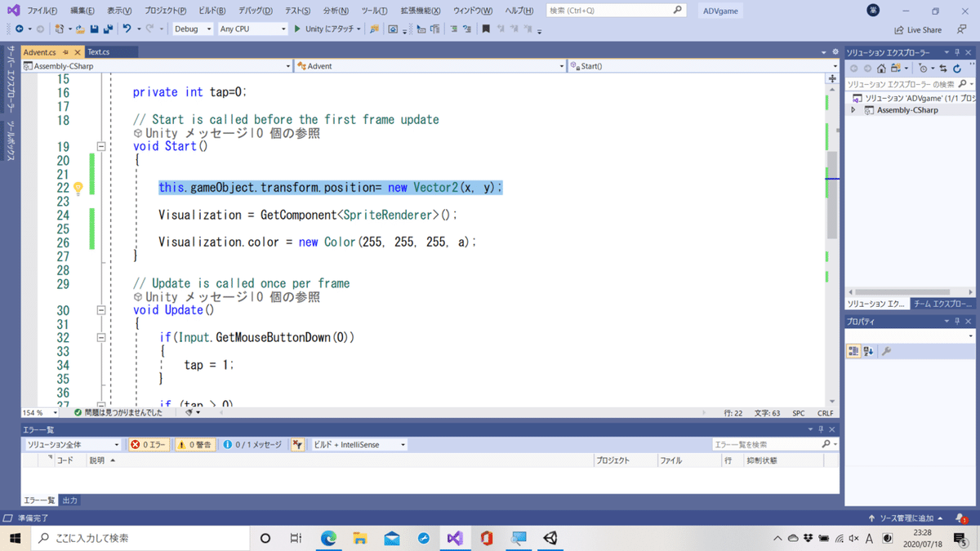Toggle the 0 エラー errors filter
This screenshot has height=551, width=980.
pyautogui.click(x=148, y=445)
